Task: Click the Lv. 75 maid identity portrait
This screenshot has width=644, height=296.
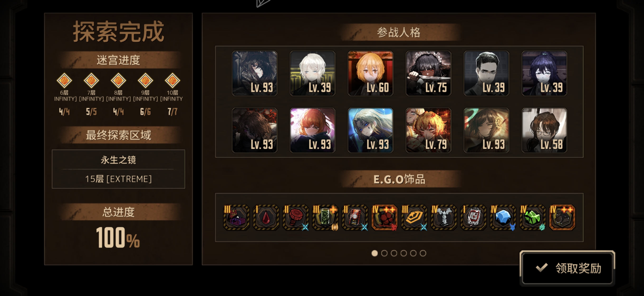Action: [x=428, y=73]
